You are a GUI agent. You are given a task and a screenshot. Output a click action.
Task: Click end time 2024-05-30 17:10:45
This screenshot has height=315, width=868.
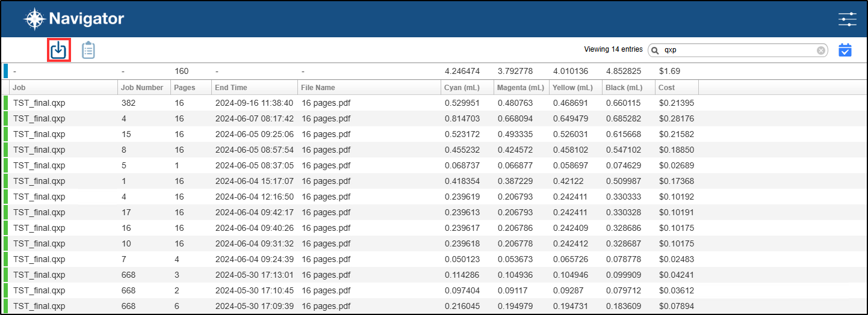(x=254, y=290)
